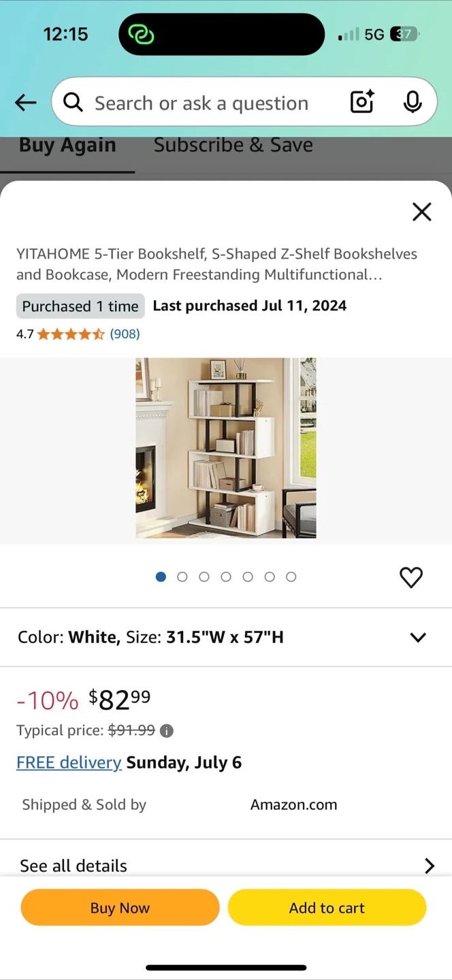Tap the Purchased 1 time badge
This screenshot has width=452, height=980.
click(80, 306)
